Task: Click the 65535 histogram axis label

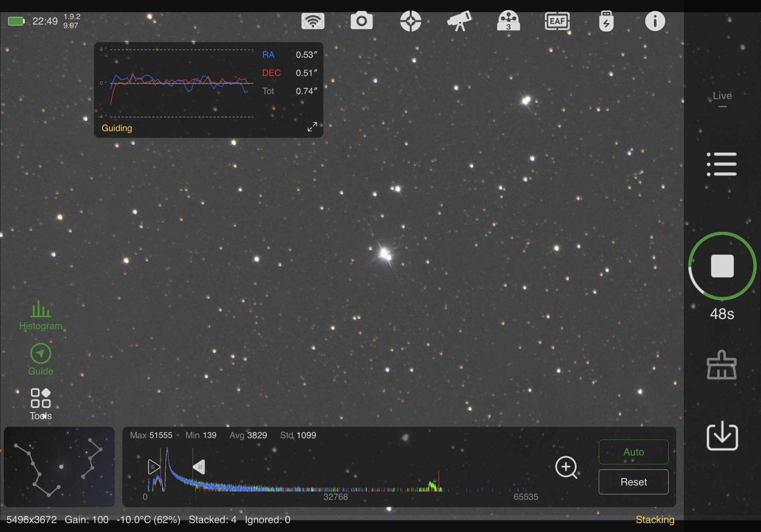Action: coord(526,497)
